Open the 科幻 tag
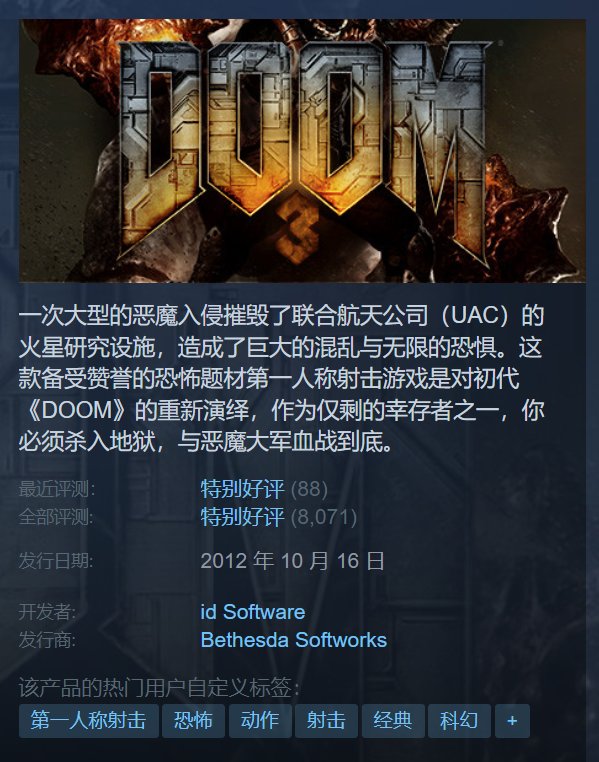 [459, 721]
